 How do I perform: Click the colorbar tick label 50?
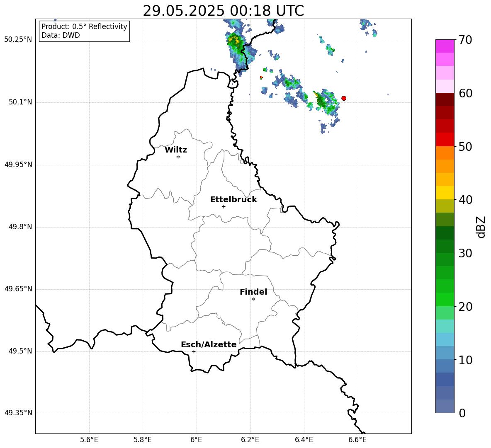(465, 146)
